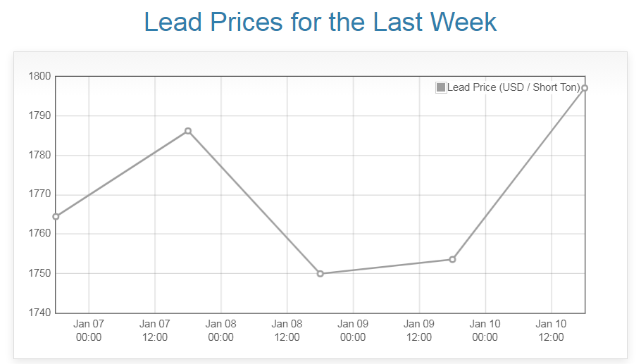Click the "Jan 08 12:00" x-axis label
Image resolution: width=641 pixels, height=364 pixels.
click(x=287, y=330)
